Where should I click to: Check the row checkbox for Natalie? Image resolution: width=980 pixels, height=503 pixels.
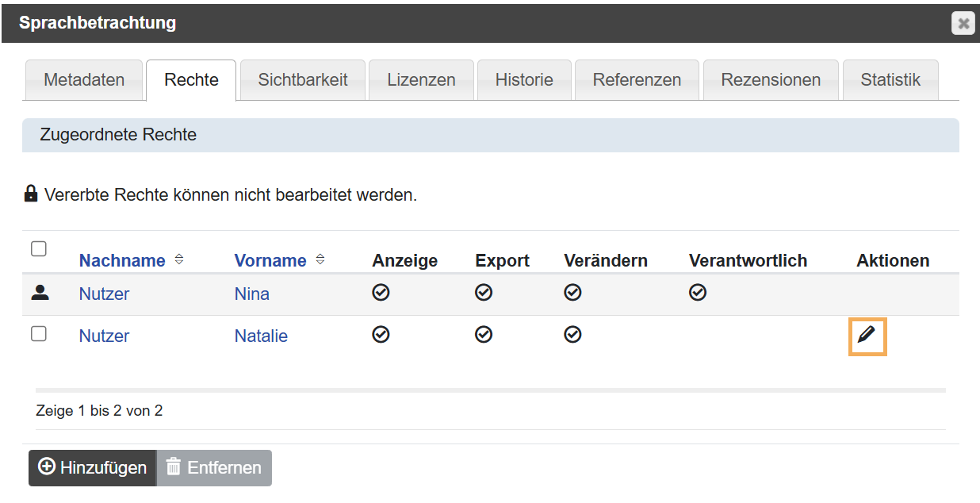(x=39, y=334)
